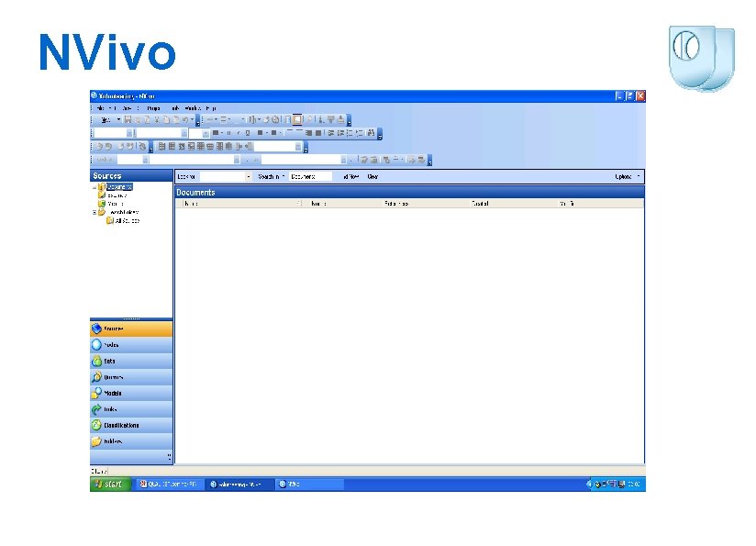The width and height of the screenshot is (756, 546).
Task: Open the Folders navigation button
Action: click(x=131, y=441)
